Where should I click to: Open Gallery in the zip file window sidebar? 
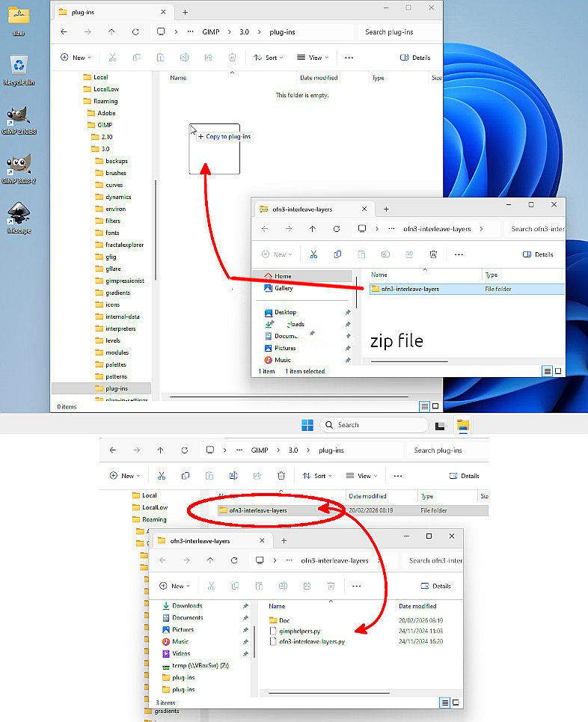[278, 288]
